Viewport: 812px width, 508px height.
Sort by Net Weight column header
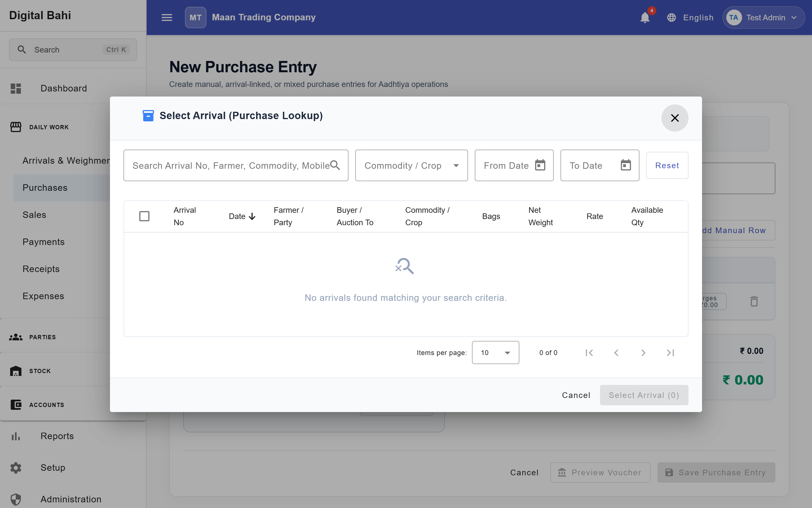[540, 216]
